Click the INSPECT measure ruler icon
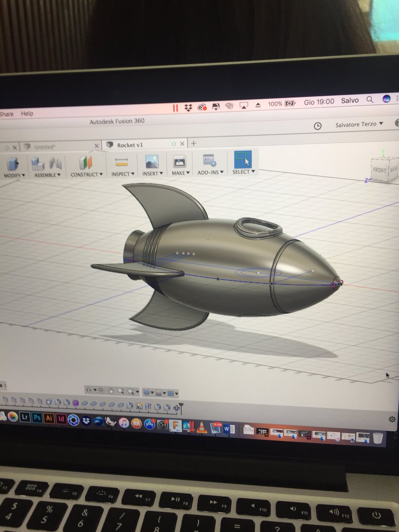 (121, 162)
